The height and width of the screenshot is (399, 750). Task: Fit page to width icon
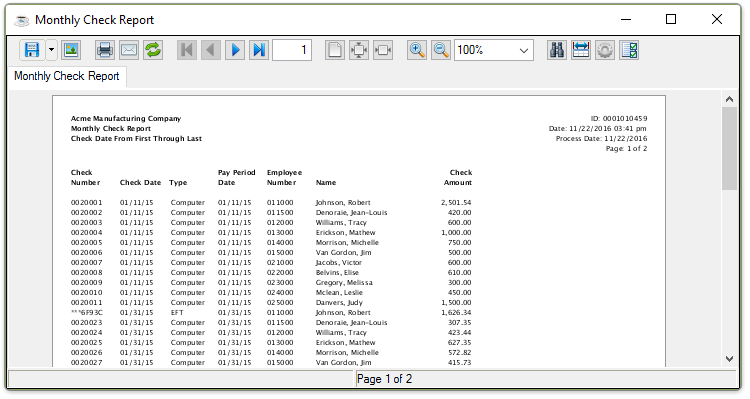(383, 50)
